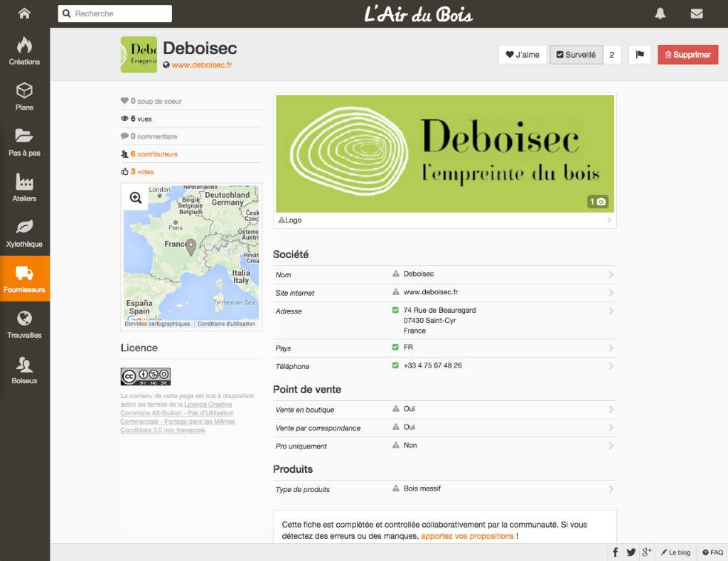Viewport: 728px width, 561px height.
Task: Open the Plans sidebar section
Action: pyautogui.click(x=25, y=96)
